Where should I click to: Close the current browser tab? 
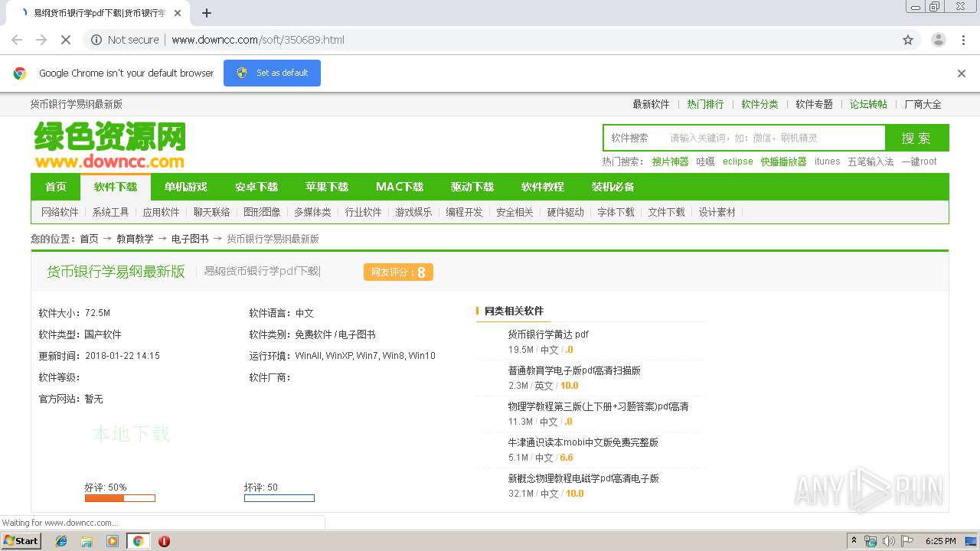[178, 13]
